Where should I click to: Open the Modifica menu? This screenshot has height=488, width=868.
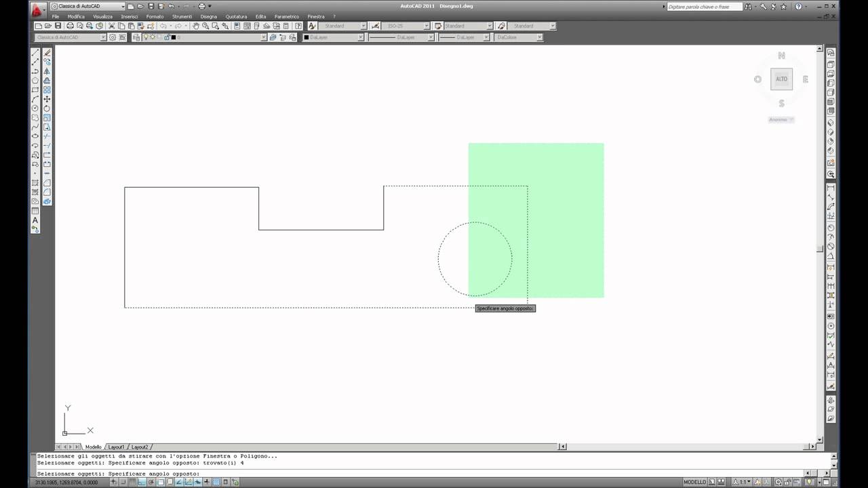click(76, 16)
